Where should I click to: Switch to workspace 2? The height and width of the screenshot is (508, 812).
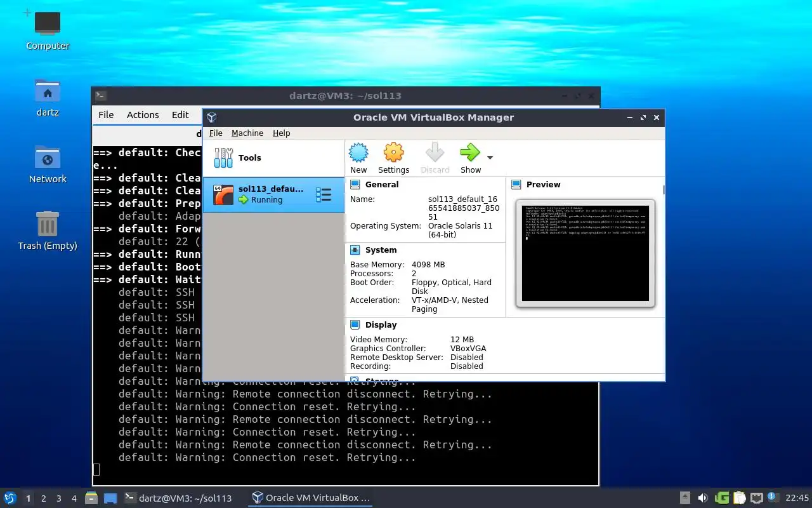pos(43,498)
